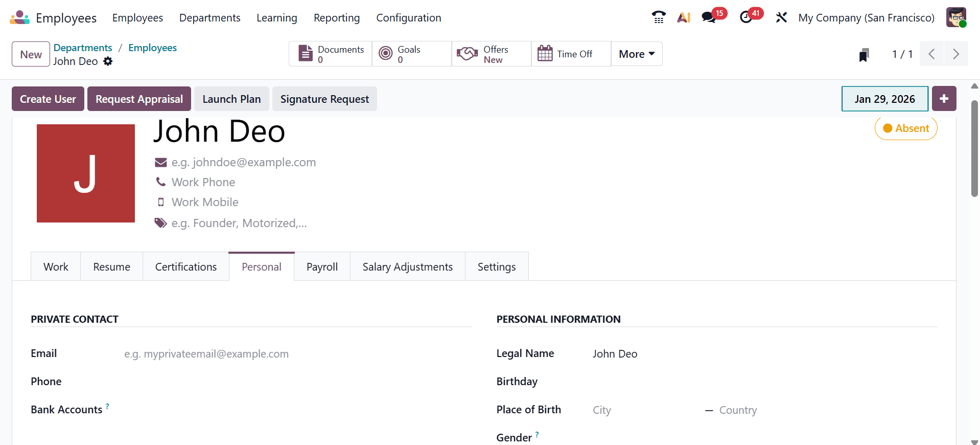Click Bank Accounts help question mark
Image resolution: width=980 pixels, height=445 pixels.
(x=107, y=406)
